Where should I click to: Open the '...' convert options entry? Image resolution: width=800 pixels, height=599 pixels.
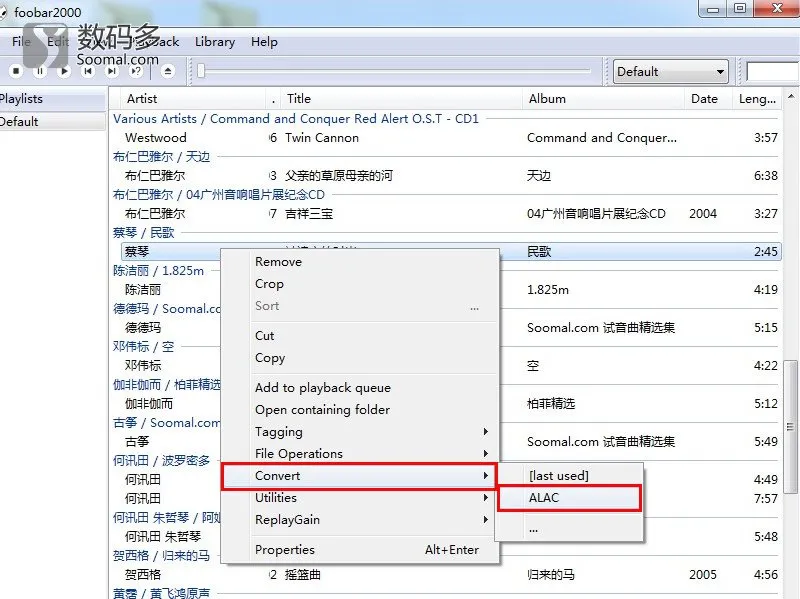[x=569, y=529]
